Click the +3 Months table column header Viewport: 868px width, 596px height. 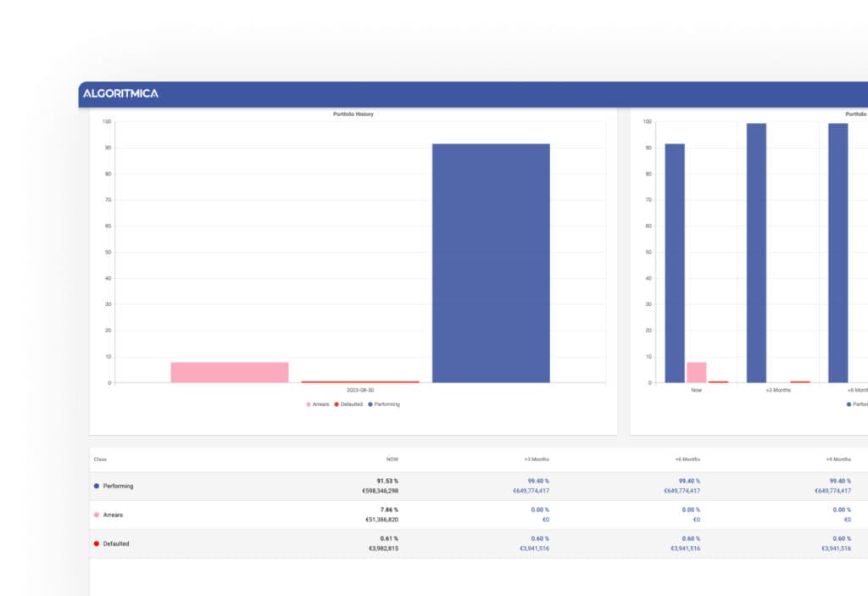pyautogui.click(x=537, y=460)
